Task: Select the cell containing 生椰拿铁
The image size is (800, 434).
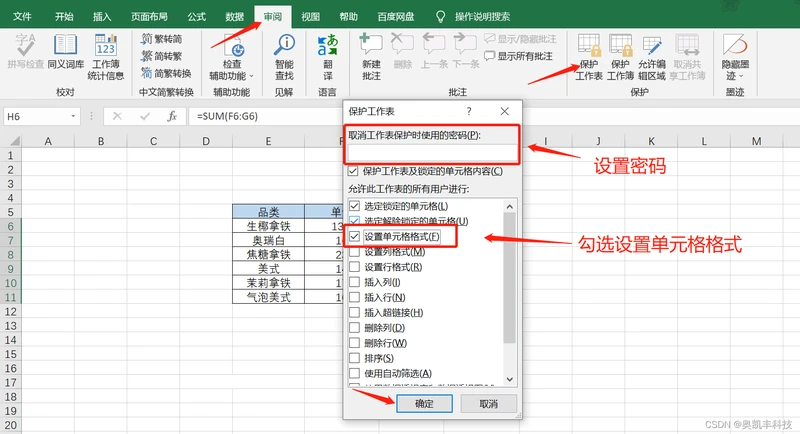Action: pos(269,226)
